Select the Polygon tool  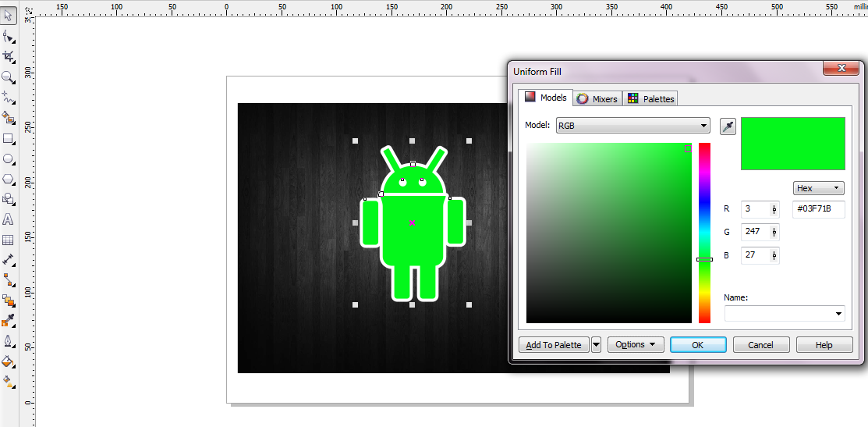(x=9, y=179)
